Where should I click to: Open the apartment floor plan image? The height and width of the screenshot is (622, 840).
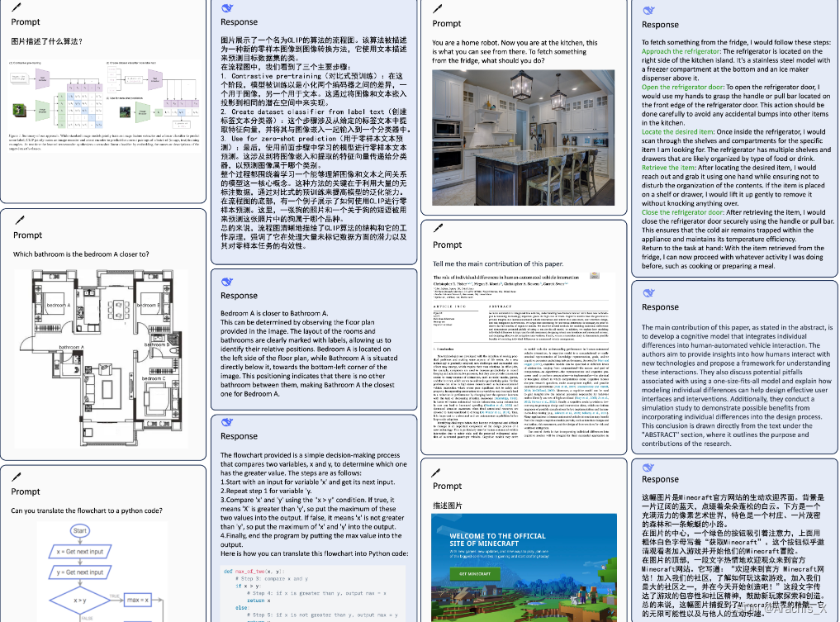tap(101, 358)
